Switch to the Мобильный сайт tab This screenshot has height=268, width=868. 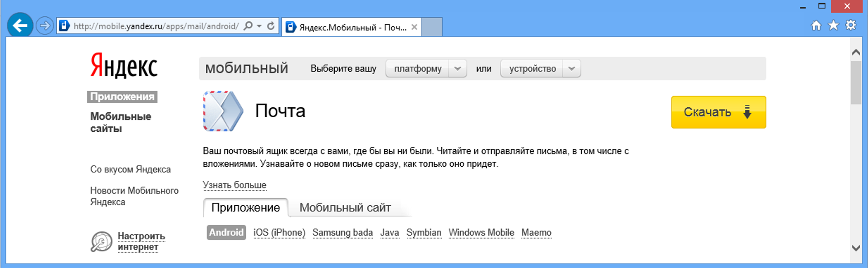click(345, 208)
